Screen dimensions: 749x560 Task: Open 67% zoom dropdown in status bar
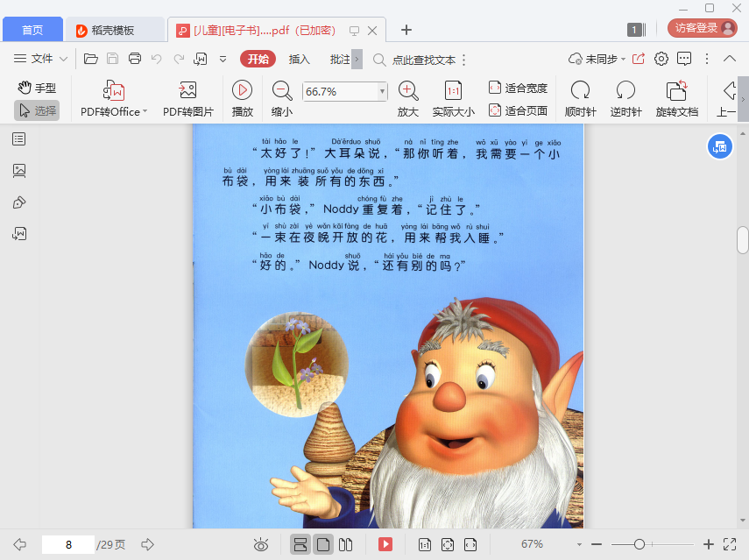point(579,544)
